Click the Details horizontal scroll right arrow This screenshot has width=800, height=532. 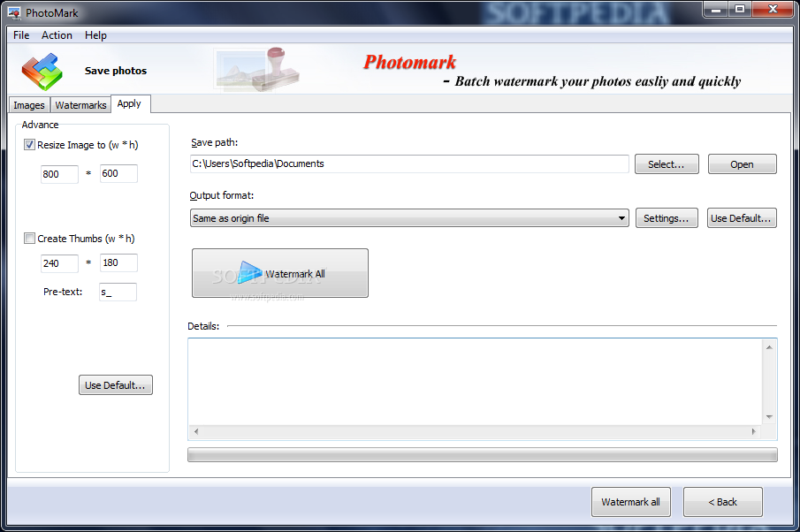(x=753, y=431)
